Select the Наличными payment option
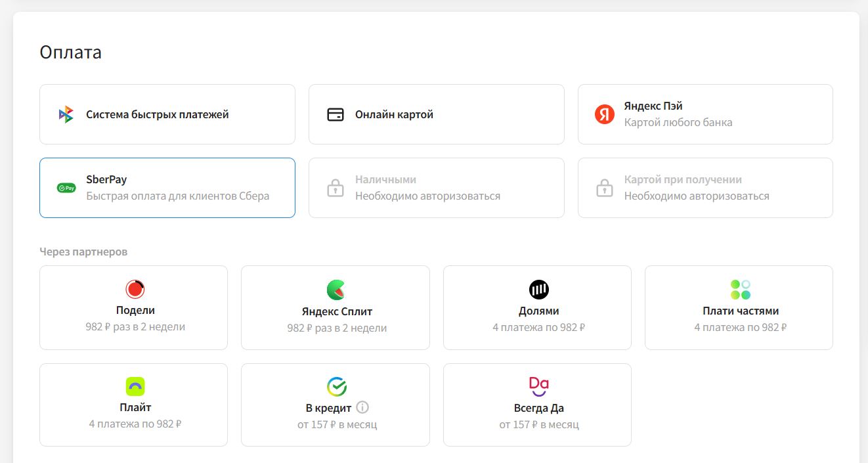The width and height of the screenshot is (868, 463). [437, 188]
